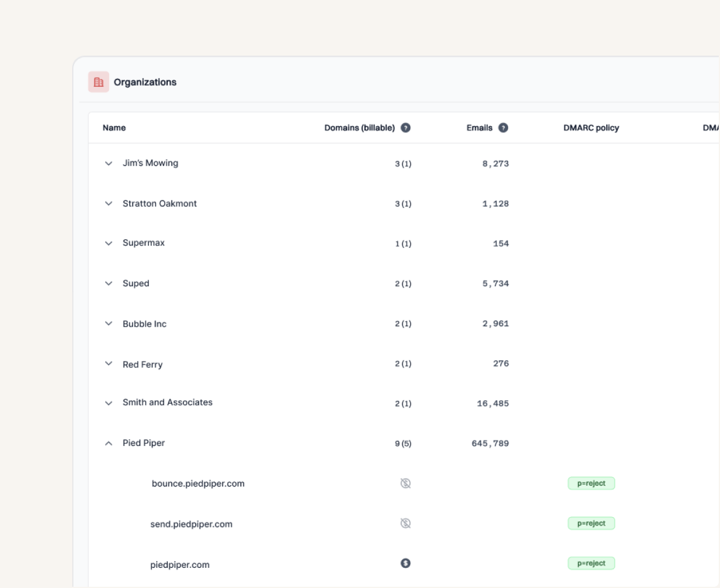Expand the Stratton Oakmont row chevron
This screenshot has height=588, width=720.
tap(109, 204)
